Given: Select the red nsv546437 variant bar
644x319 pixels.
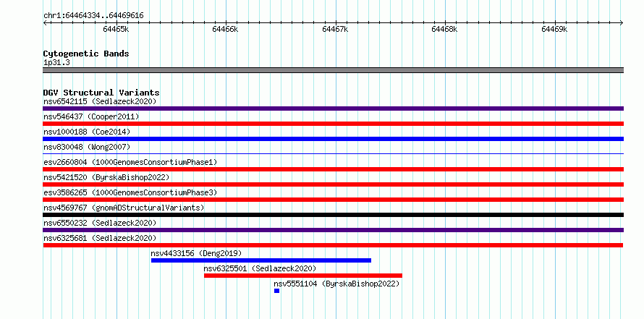Looking at the screenshot, I should tap(333, 124).
